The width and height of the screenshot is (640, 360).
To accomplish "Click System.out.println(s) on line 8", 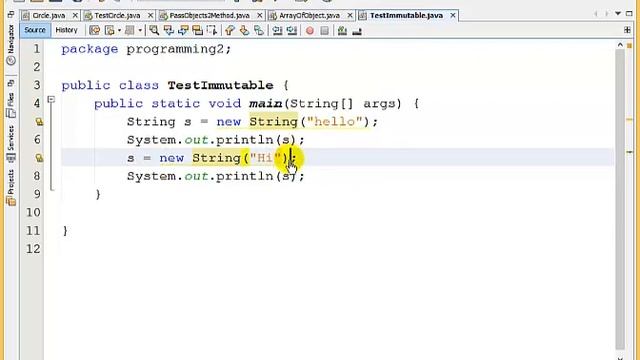I will (x=216, y=176).
